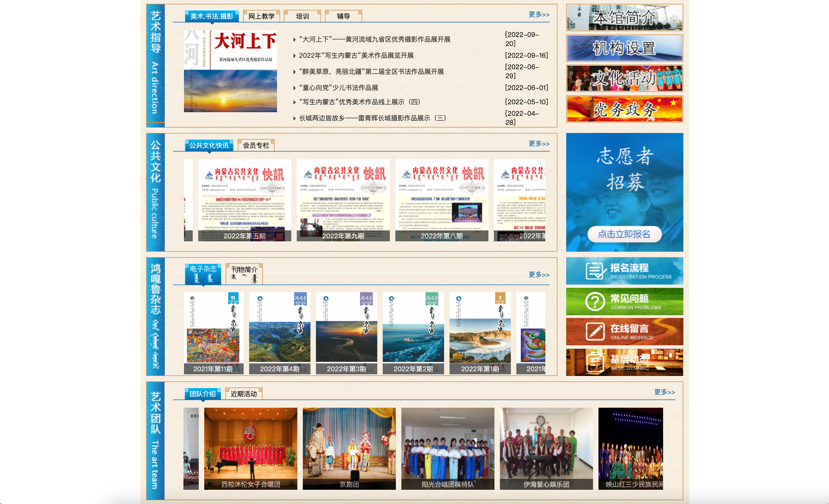Open the 刊物简介 tab
829x504 pixels.
coord(244,274)
